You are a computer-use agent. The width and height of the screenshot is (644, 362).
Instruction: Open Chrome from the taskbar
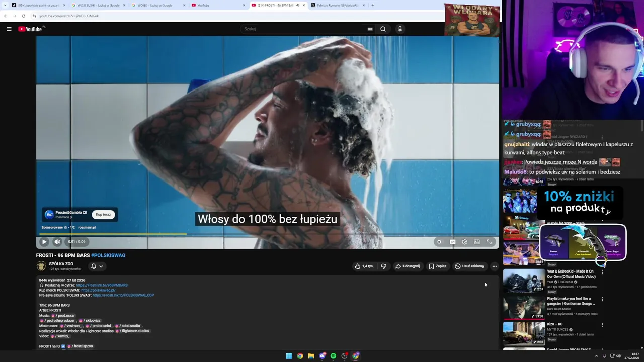click(x=300, y=356)
